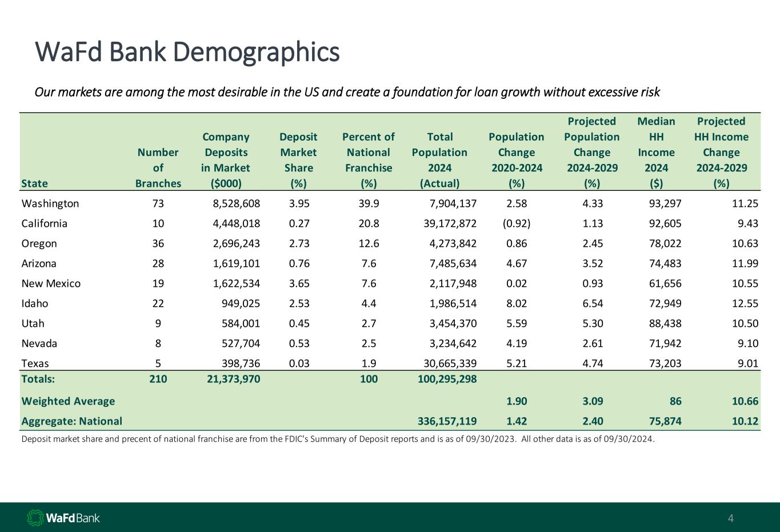Click the "Totals:" row label
The width and height of the screenshot is (780, 532).
(x=38, y=378)
